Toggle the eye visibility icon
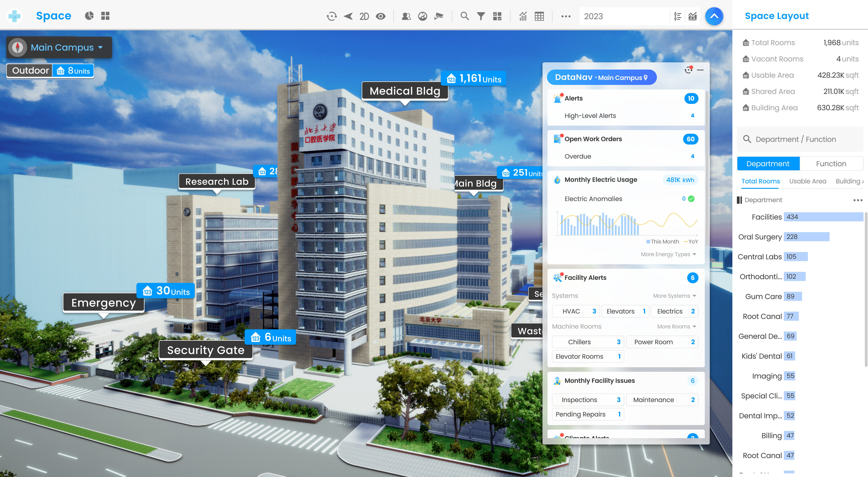Screen dimensions: 868x477 point(381,16)
